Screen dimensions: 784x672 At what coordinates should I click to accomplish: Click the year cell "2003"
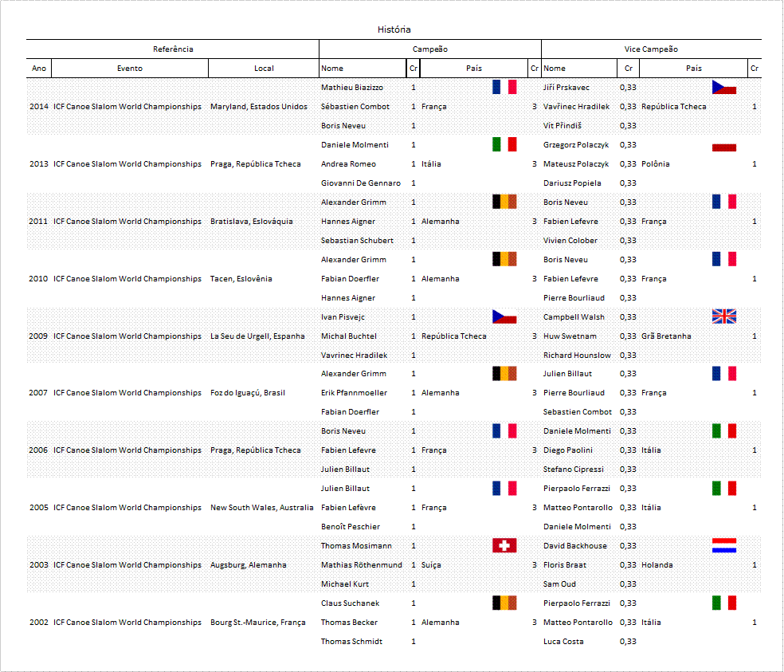[39, 565]
